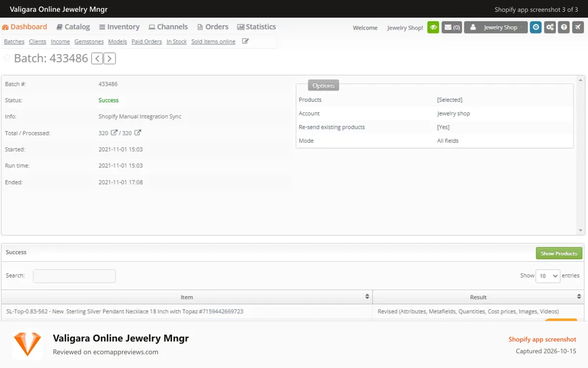Open the Dashboard menu
Viewport: 588px width, 368px height.
[x=24, y=27]
